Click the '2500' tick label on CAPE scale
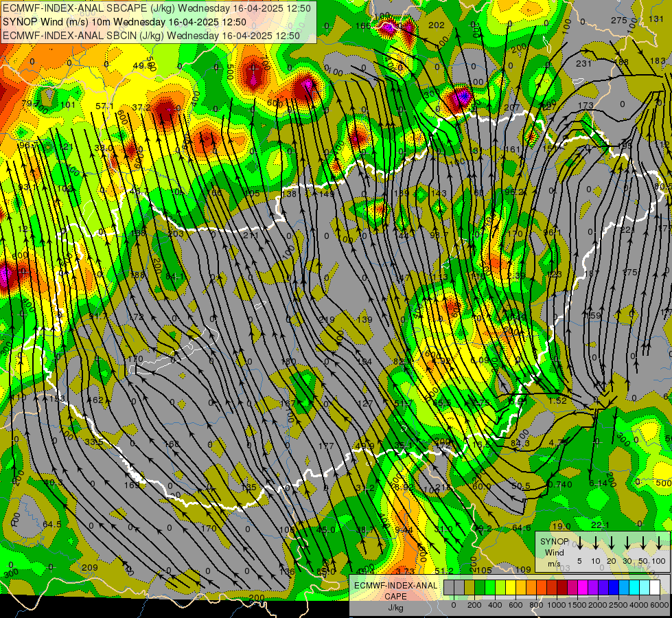 point(618,605)
